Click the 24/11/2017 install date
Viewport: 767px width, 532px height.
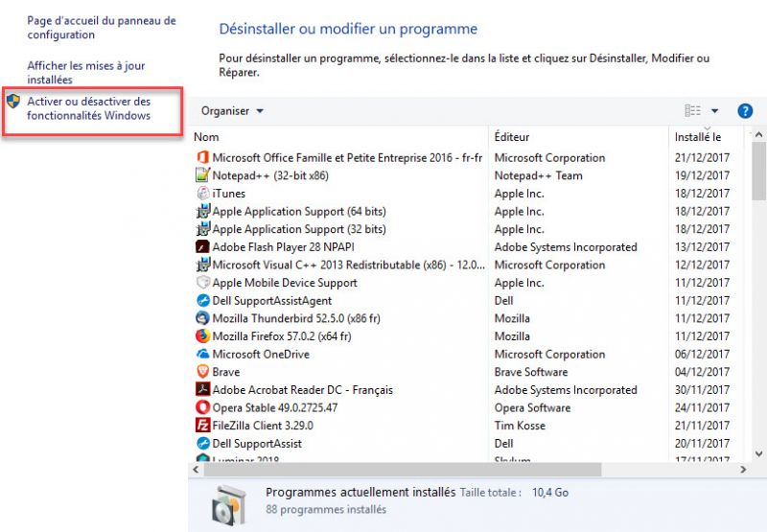click(x=702, y=407)
